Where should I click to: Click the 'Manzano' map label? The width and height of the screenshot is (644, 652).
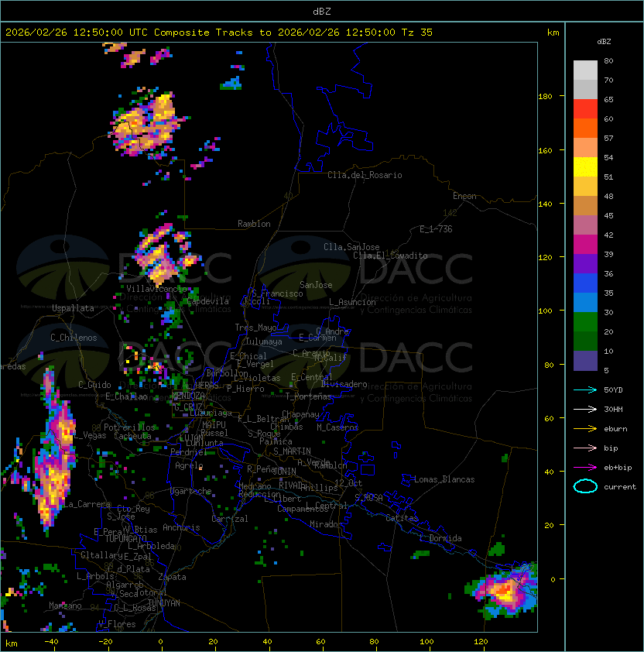tap(65, 606)
